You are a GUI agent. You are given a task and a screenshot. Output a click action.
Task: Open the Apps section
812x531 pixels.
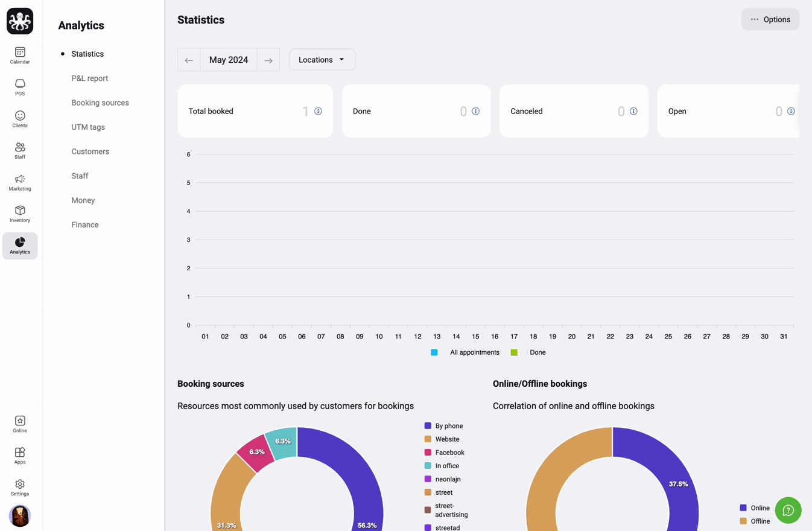coord(20,456)
